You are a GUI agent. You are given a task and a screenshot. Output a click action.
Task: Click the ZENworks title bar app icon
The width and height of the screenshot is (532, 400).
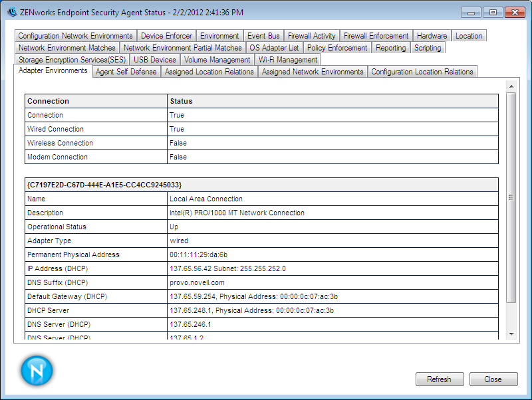click(12, 12)
